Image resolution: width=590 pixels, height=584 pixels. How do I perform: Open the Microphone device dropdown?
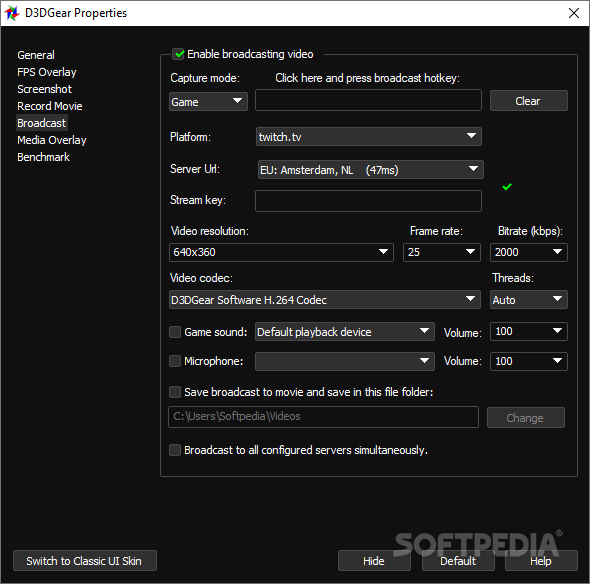pyautogui.click(x=345, y=361)
